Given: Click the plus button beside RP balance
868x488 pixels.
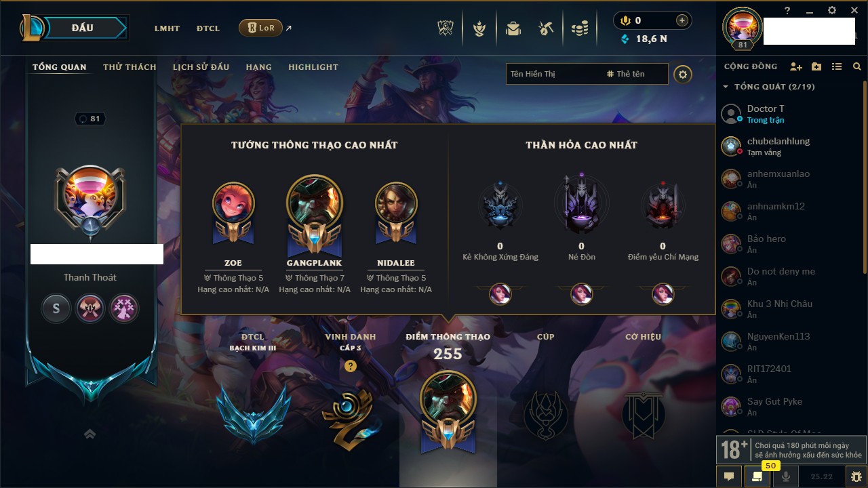Looking at the screenshot, I should click(682, 20).
